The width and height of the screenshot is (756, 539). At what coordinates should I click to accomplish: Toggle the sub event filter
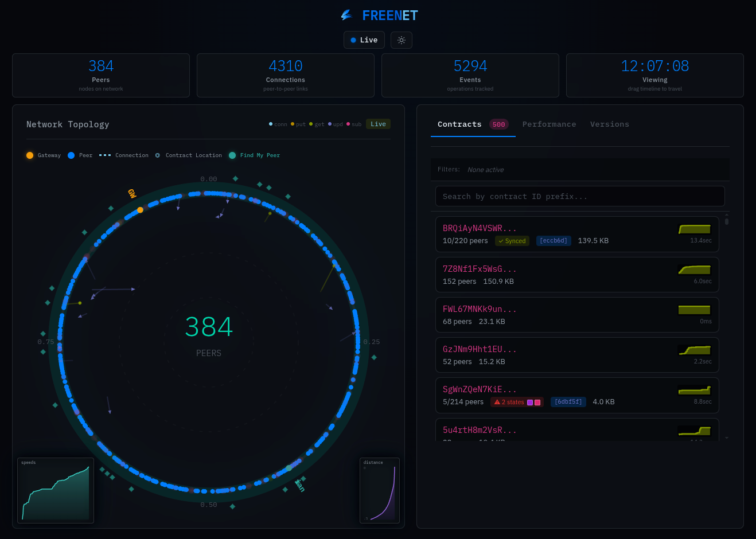point(354,124)
